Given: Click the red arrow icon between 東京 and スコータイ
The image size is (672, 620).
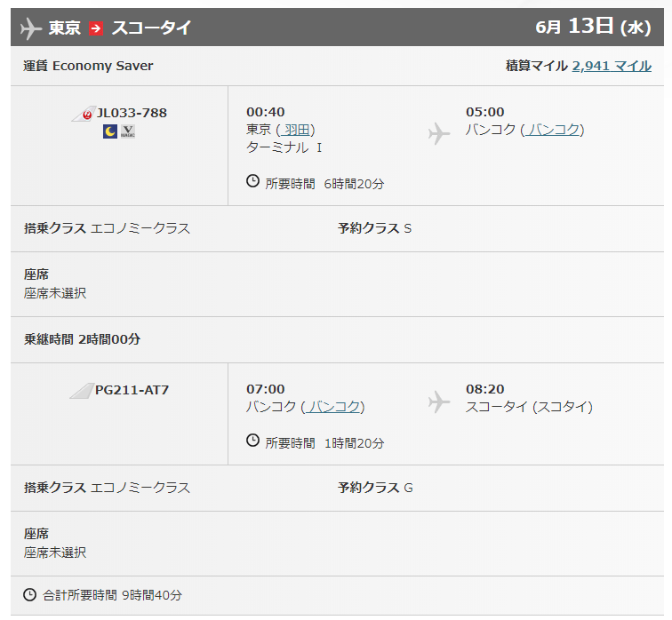Looking at the screenshot, I should pyautogui.click(x=96, y=28).
